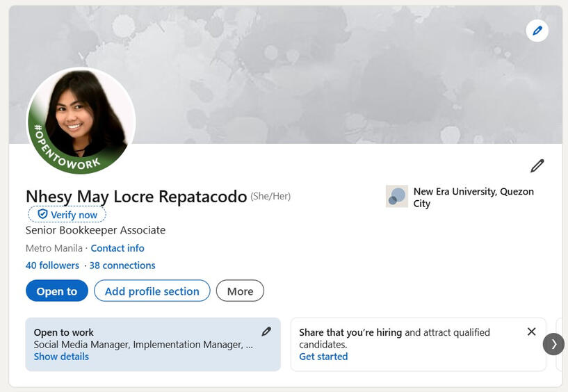Edit the Open to work card preferences
Viewport: 568px width, 392px height.
[x=266, y=332]
